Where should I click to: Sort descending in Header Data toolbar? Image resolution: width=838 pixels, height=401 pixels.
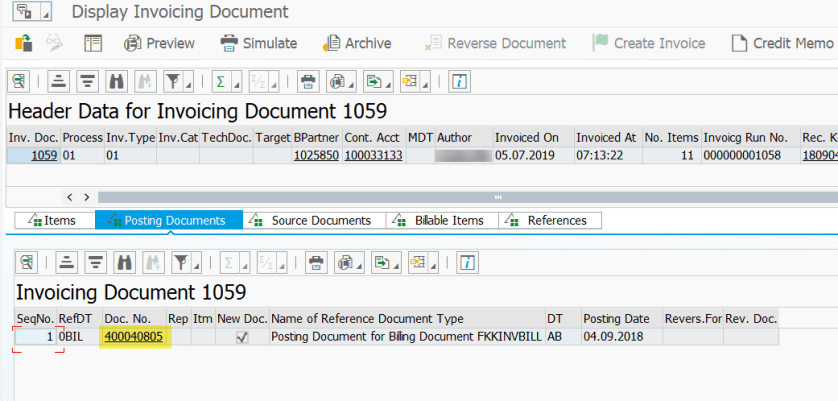87,82
